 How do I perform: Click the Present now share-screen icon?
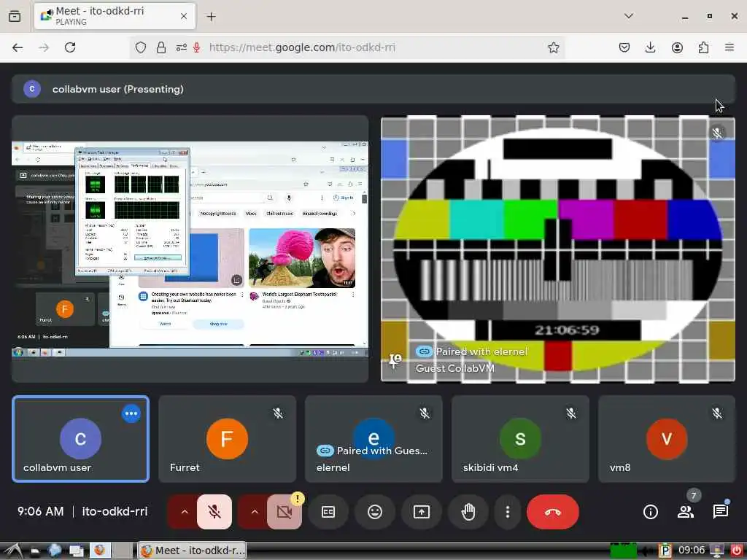coord(422,512)
